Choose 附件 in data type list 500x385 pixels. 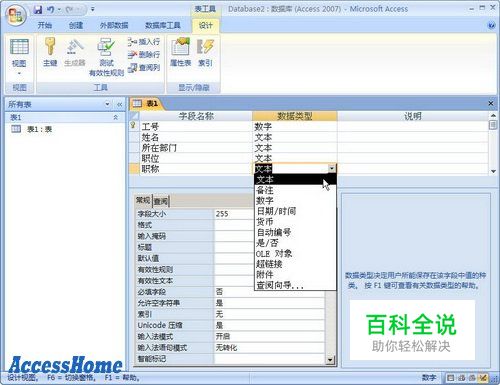(295, 275)
